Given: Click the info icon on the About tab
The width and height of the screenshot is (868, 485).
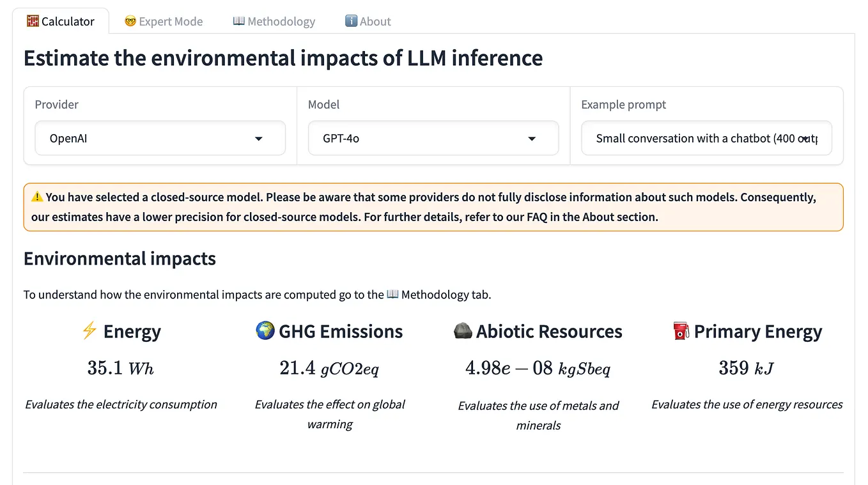Looking at the screenshot, I should [350, 21].
